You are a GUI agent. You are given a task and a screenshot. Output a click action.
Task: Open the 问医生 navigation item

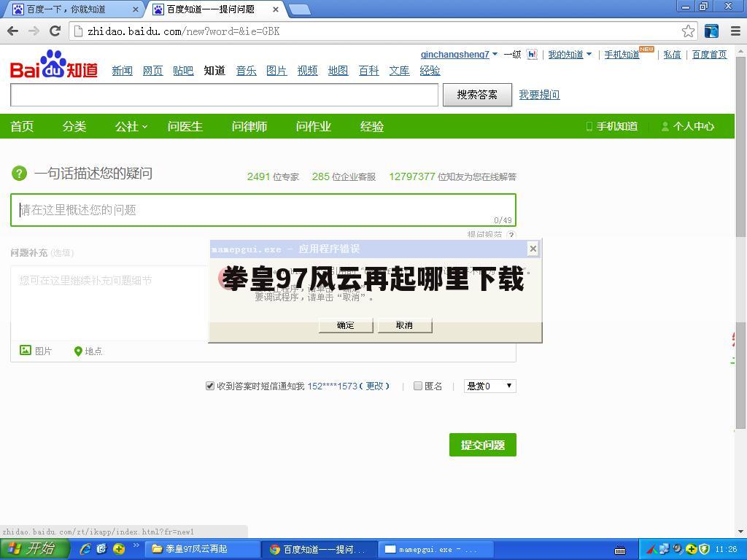tap(185, 127)
